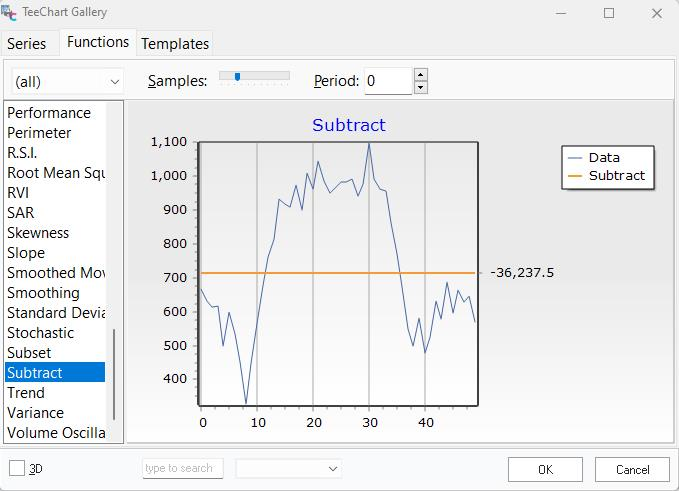Select the Functions tab
This screenshot has width=679, height=491.
[98, 42]
